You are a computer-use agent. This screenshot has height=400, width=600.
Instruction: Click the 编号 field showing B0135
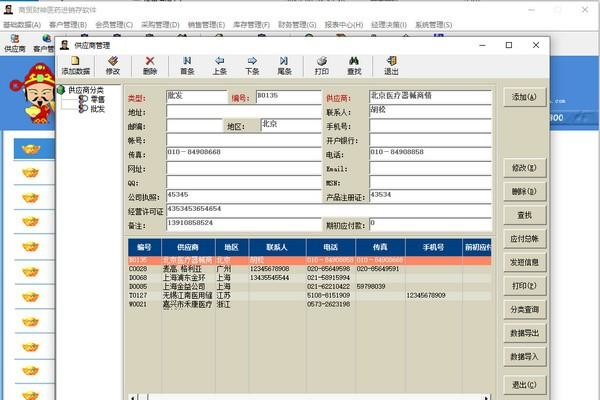coord(289,97)
